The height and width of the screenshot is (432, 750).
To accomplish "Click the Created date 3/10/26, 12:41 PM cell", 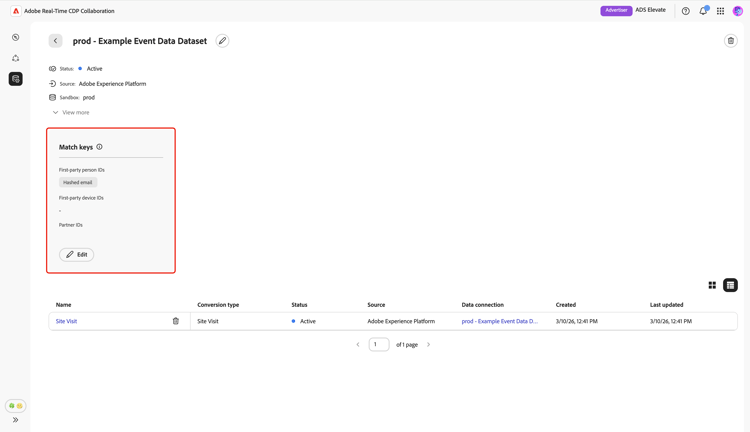I will point(576,321).
